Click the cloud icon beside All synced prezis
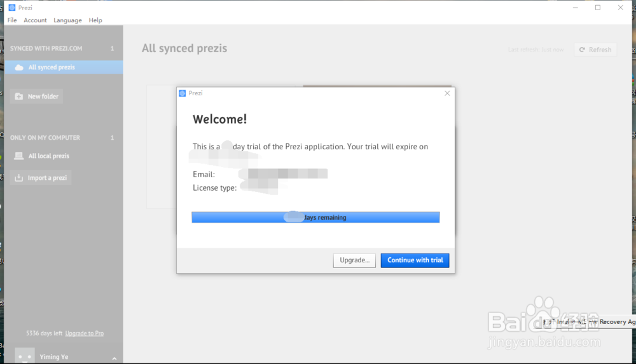The height and width of the screenshot is (364, 636). [x=19, y=68]
